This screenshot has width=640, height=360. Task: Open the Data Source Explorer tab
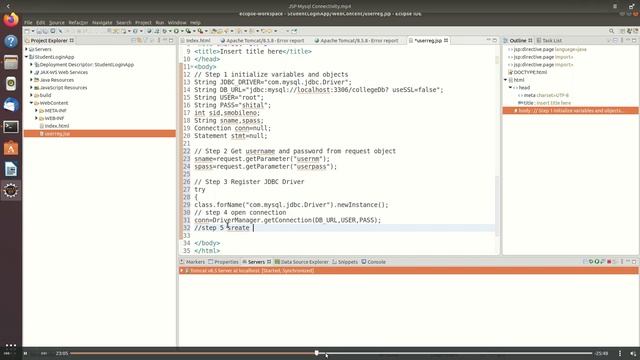tap(302, 262)
